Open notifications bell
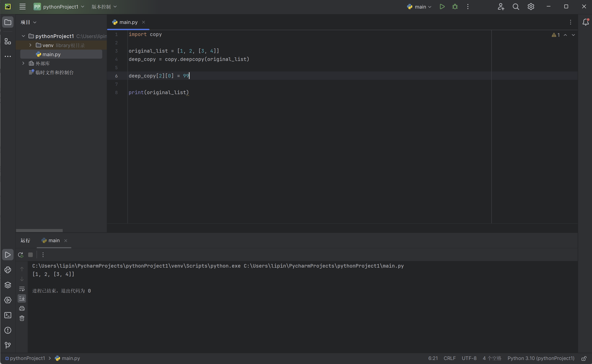The width and height of the screenshot is (592, 364). tap(585, 22)
